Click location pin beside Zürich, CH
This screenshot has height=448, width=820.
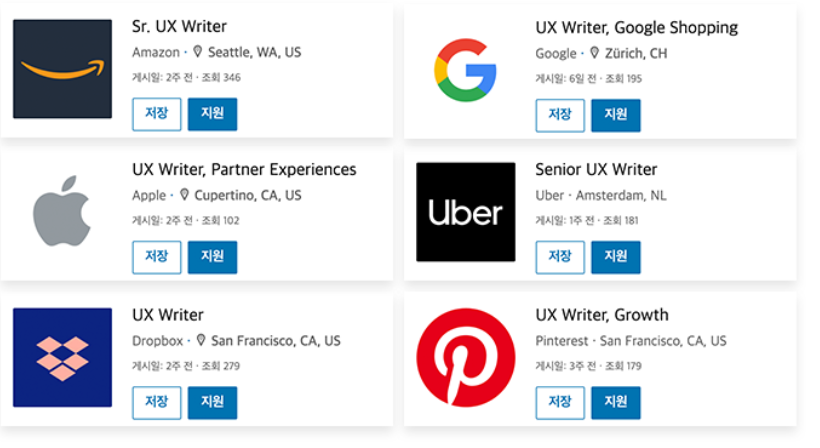pyautogui.click(x=594, y=53)
